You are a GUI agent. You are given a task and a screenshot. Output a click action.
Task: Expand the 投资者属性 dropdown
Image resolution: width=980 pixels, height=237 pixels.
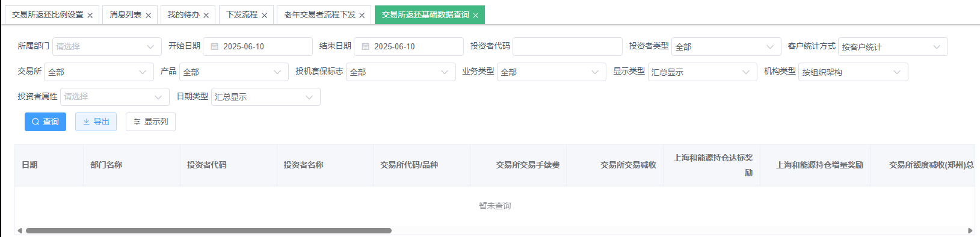[115, 96]
